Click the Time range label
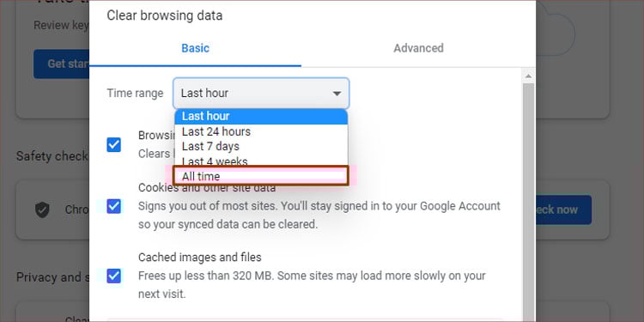Viewport: 644px width, 322px height. click(x=135, y=94)
